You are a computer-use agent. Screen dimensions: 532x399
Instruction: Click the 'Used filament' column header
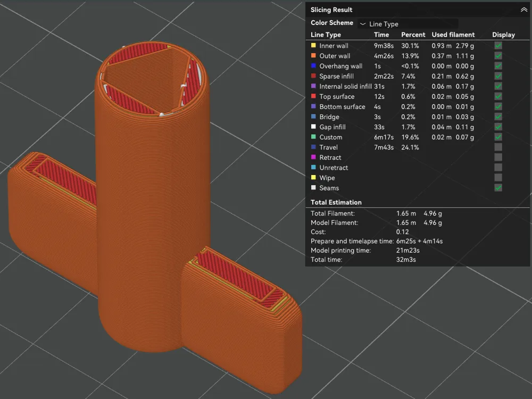click(453, 35)
